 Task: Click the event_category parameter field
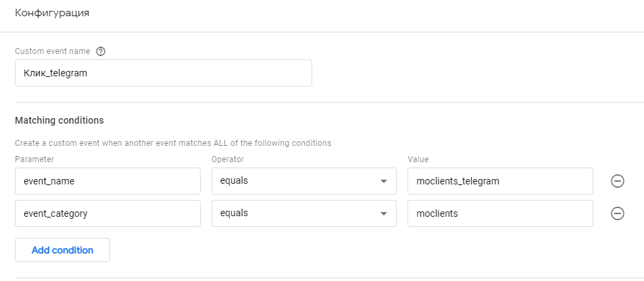(107, 213)
